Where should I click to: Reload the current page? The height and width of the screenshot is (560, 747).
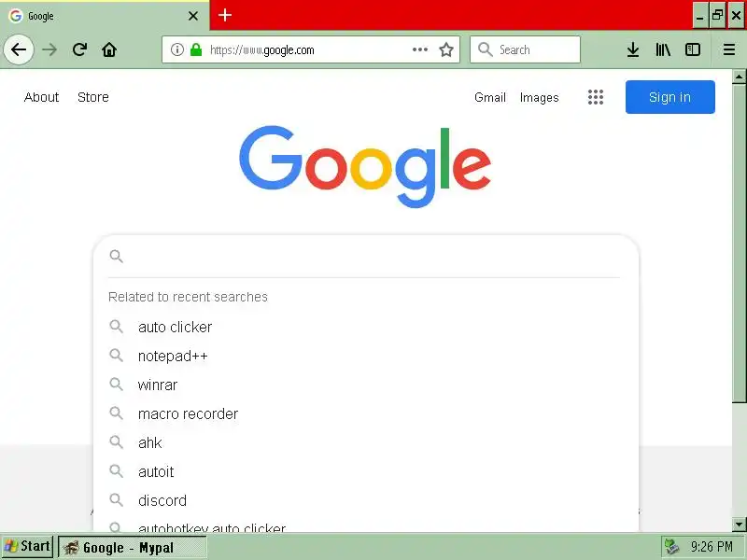(79, 49)
